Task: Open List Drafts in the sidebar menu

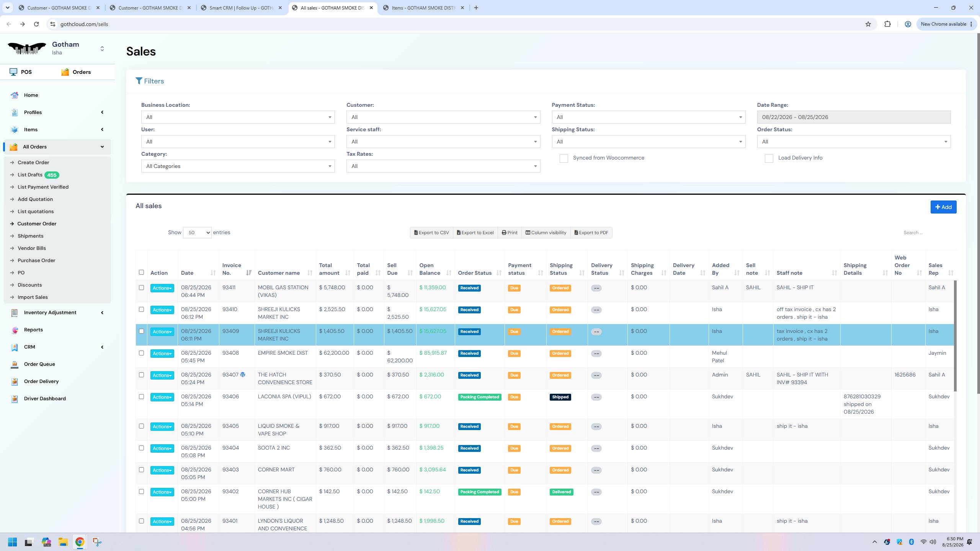Action: [30, 175]
